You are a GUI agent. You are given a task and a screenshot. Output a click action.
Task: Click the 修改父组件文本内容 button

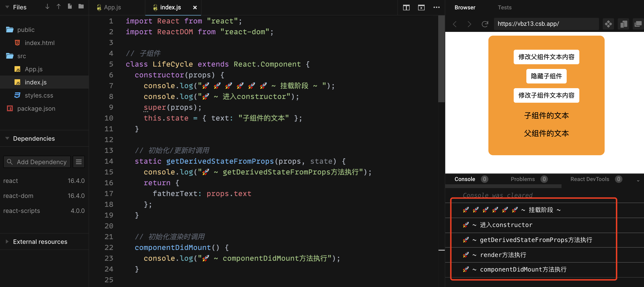pos(546,57)
